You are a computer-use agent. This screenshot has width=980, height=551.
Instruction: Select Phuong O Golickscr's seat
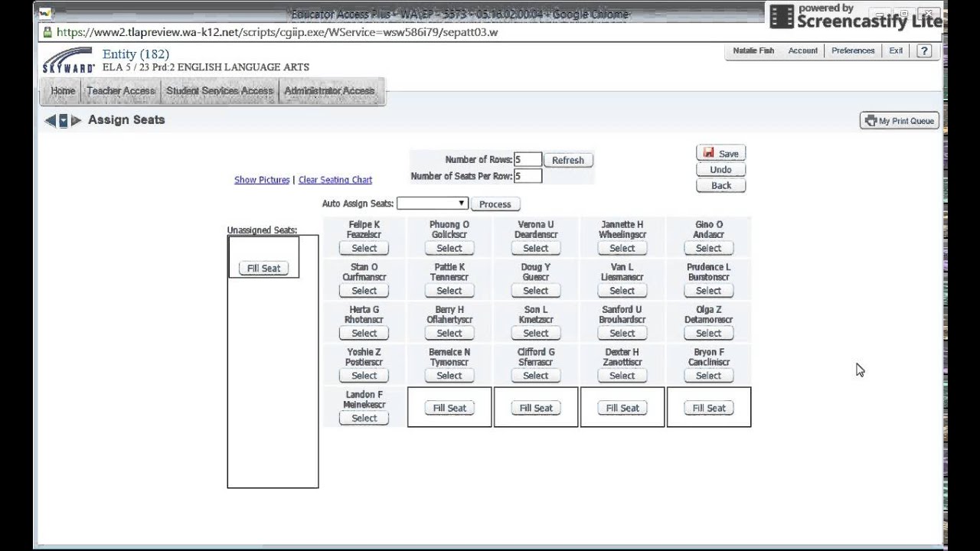449,249
